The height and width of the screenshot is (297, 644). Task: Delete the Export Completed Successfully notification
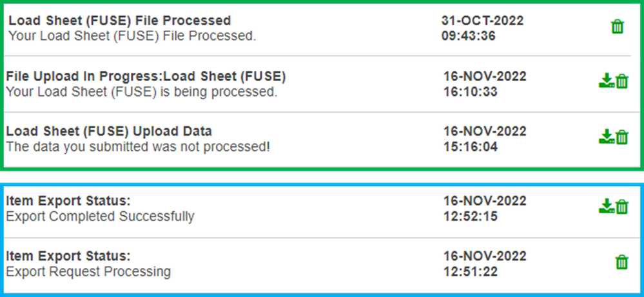point(622,206)
